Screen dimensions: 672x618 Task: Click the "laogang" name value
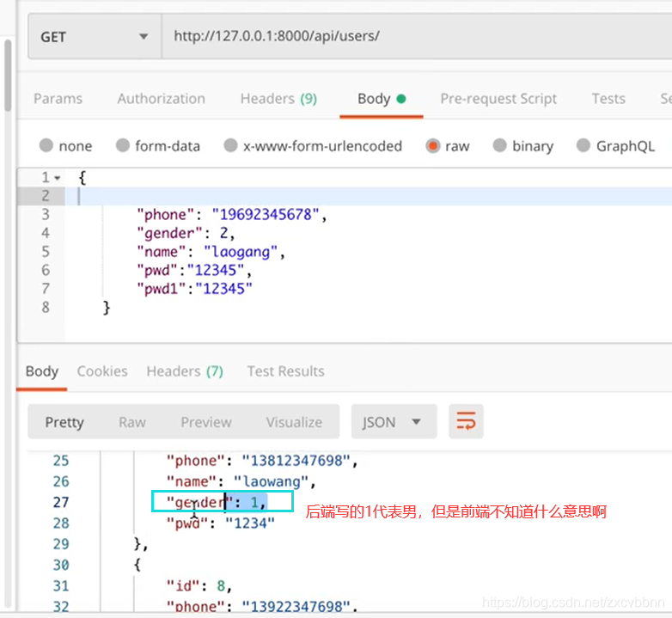(x=241, y=252)
